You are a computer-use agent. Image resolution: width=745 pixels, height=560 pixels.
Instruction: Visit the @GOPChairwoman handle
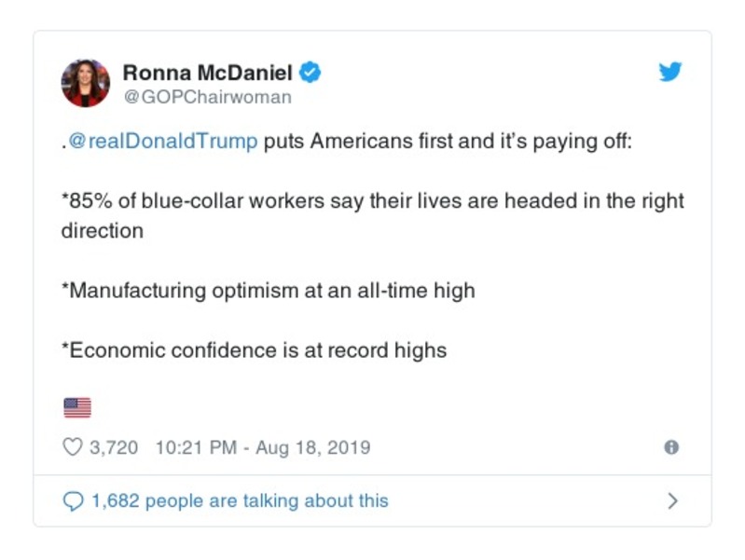pyautogui.click(x=207, y=97)
